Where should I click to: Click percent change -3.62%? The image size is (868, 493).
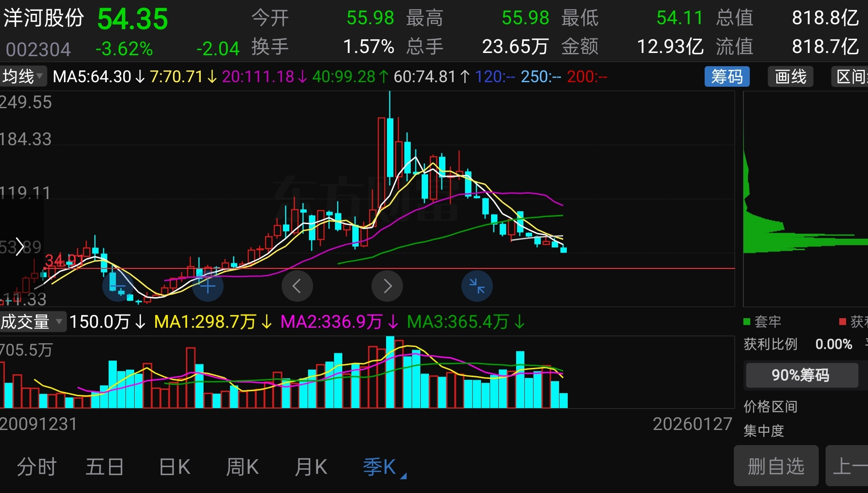[x=124, y=49]
